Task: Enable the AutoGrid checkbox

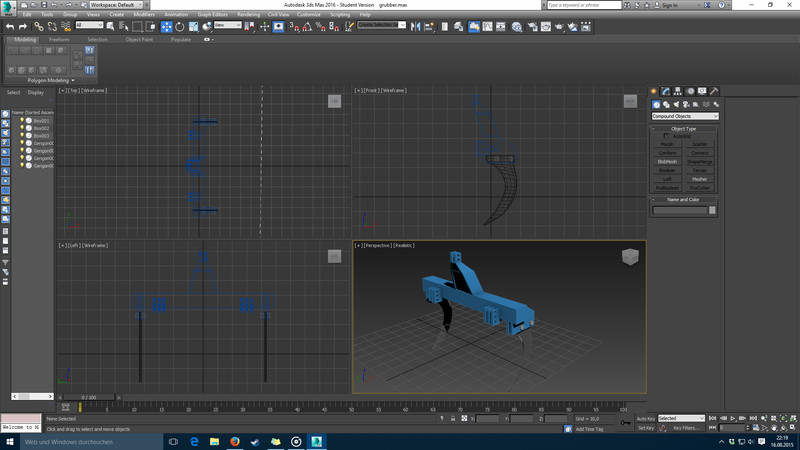Action: tap(666, 136)
